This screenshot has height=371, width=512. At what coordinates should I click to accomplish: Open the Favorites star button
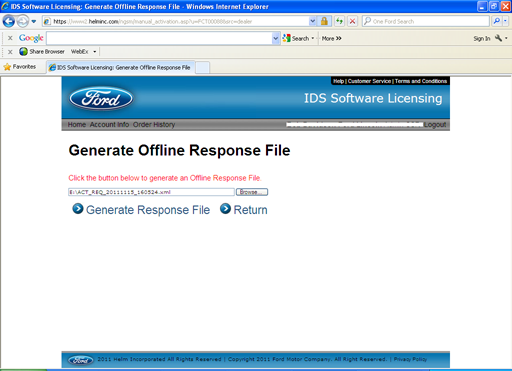(x=20, y=67)
